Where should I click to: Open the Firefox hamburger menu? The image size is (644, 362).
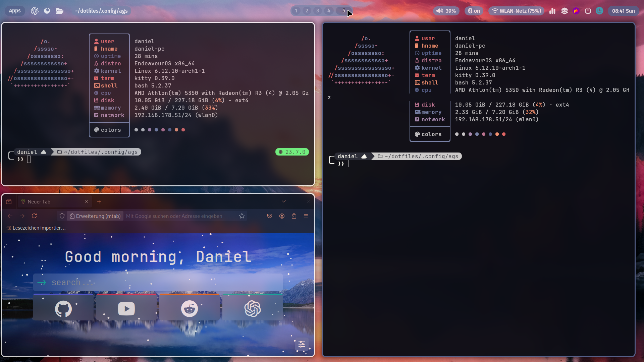coord(306,216)
